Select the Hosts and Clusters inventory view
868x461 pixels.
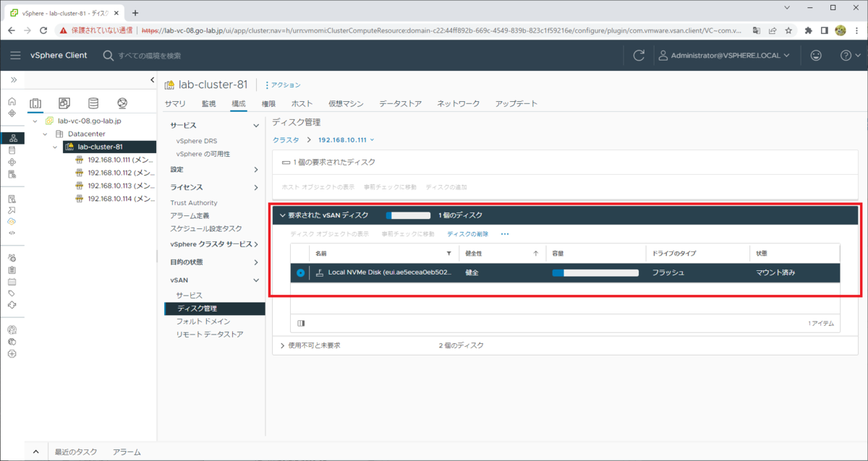35,103
